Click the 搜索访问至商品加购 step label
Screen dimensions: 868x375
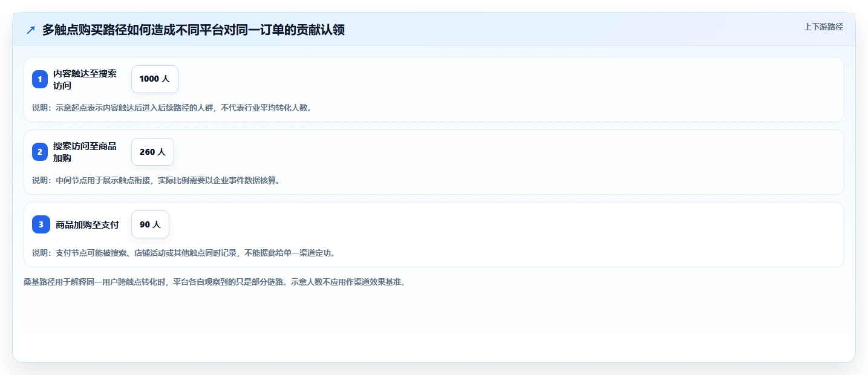[85, 152]
